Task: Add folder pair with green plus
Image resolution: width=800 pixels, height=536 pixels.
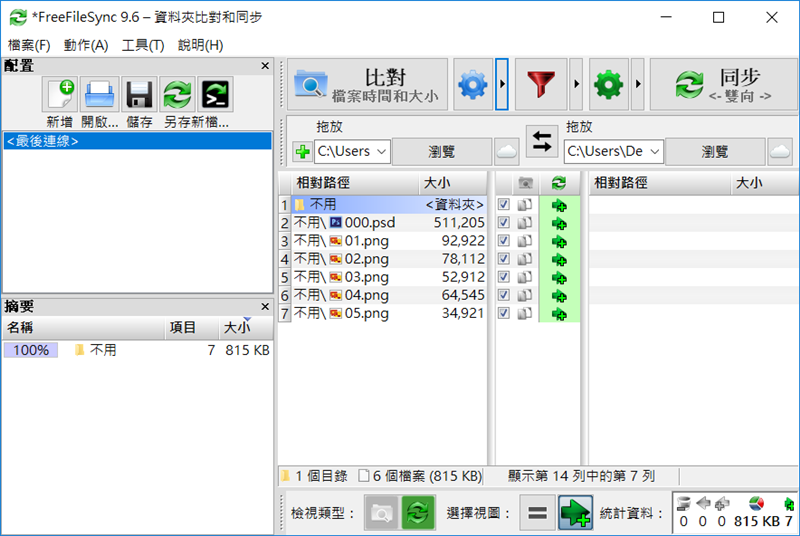Action: pos(303,151)
